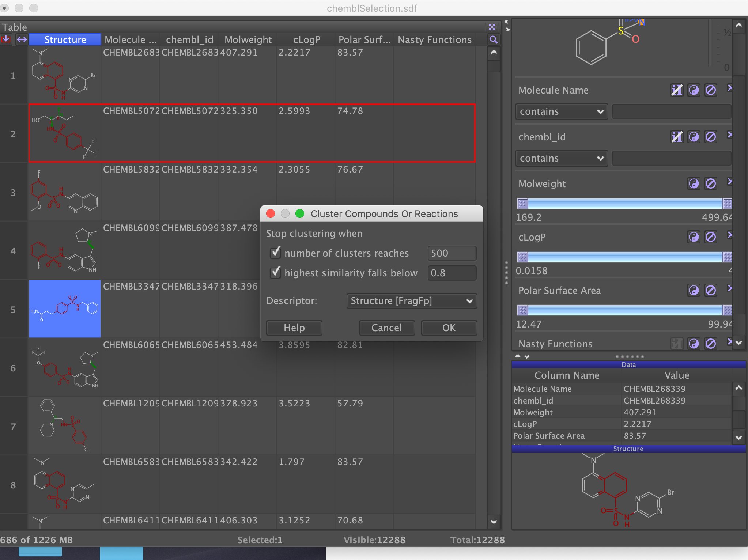Viewport: 748px width, 560px height.
Task: Open the chembl_id 'contains' dropdown
Action: click(562, 158)
